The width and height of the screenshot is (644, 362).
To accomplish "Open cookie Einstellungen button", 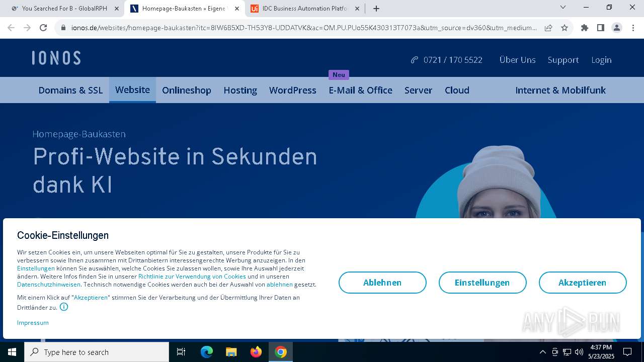I will pos(482,283).
